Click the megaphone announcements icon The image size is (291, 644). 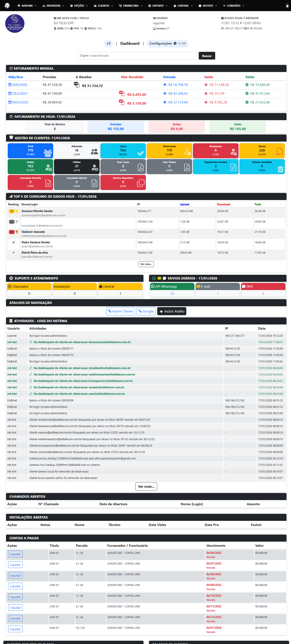click(109, 43)
